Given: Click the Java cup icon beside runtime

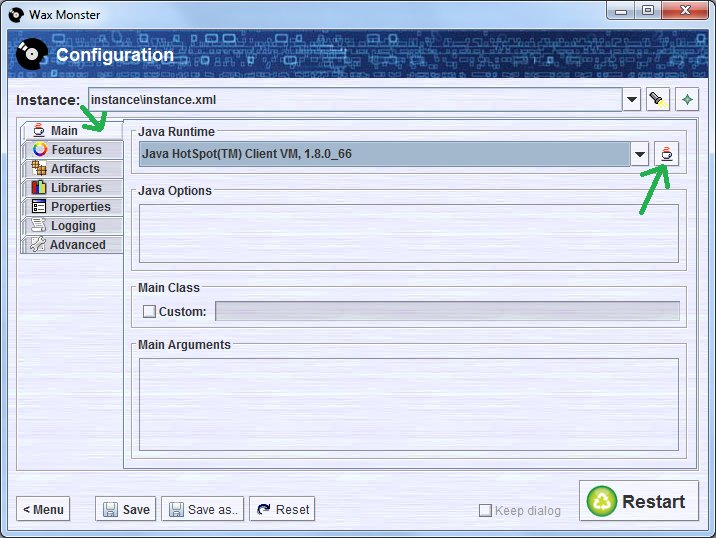Looking at the screenshot, I should 666,154.
